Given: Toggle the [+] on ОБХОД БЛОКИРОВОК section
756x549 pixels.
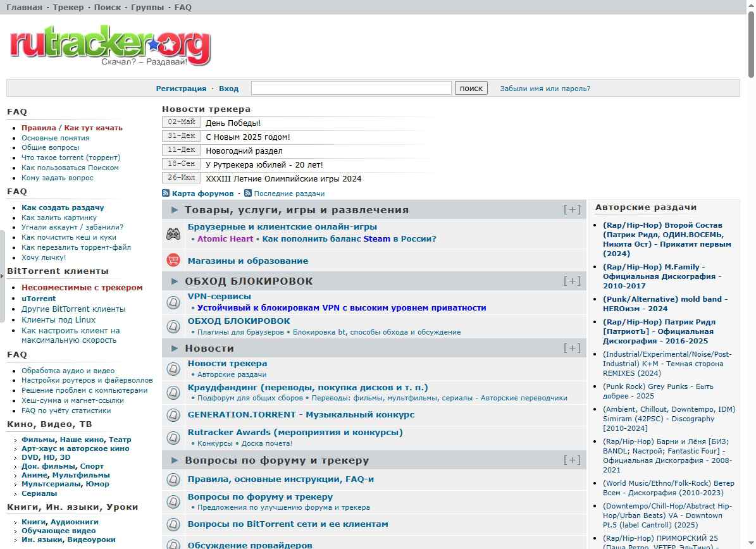Looking at the screenshot, I should click(x=572, y=281).
